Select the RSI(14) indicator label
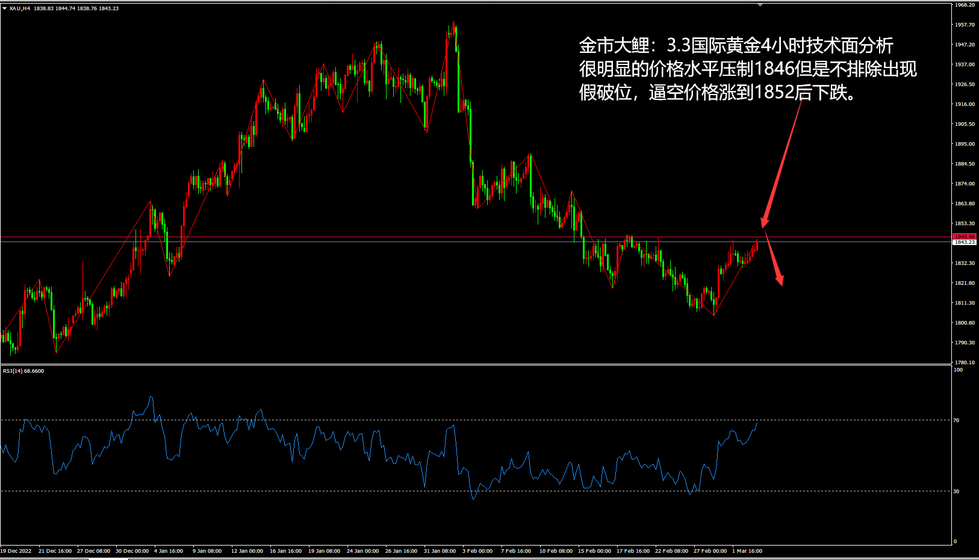 (x=23, y=371)
